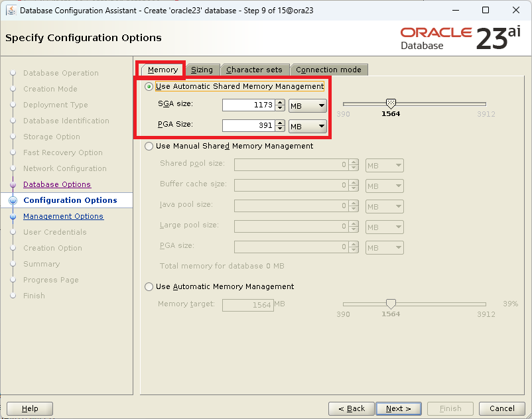Open Shared pool size unit dropdown
The image size is (532, 419).
(385, 166)
